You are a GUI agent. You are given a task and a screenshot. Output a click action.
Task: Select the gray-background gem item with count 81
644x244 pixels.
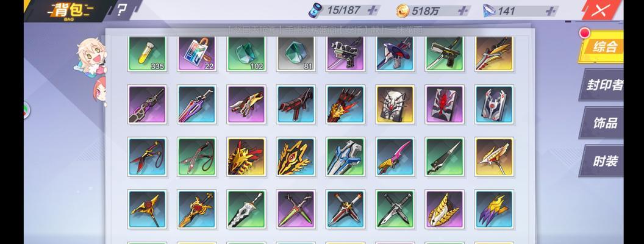296,54
